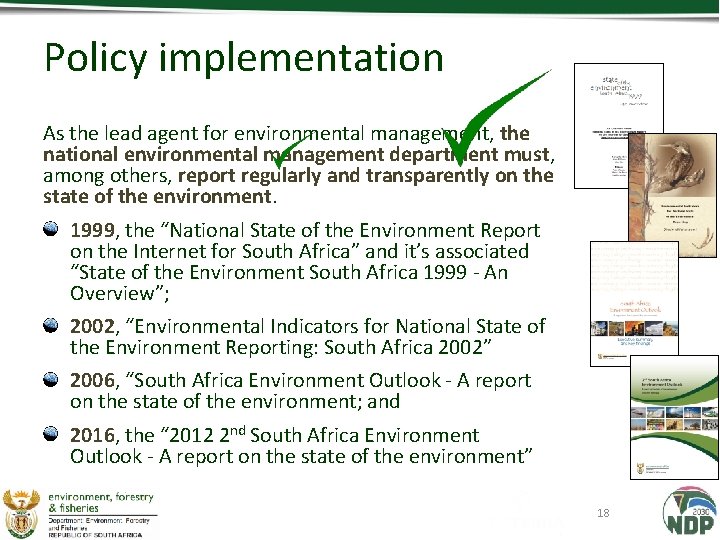Image resolution: width=720 pixels, height=540 pixels.
Task: Click the NDP 2030 logo
Action: click(690, 512)
